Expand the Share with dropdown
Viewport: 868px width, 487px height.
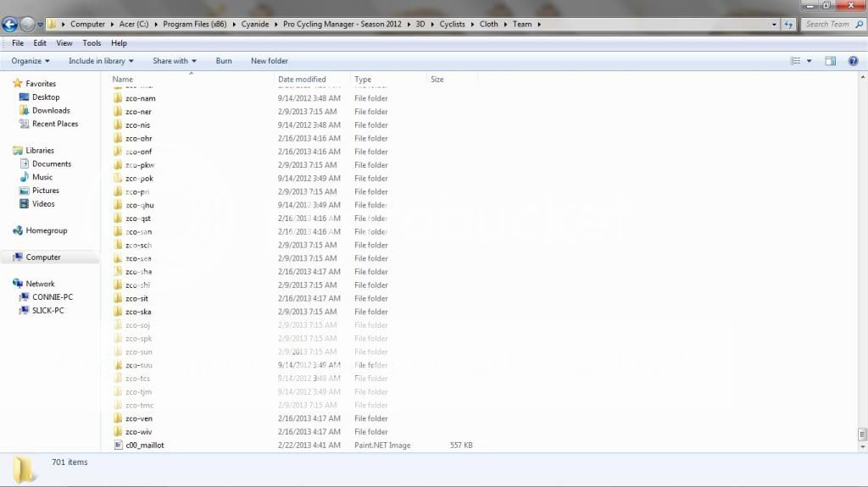coord(174,61)
